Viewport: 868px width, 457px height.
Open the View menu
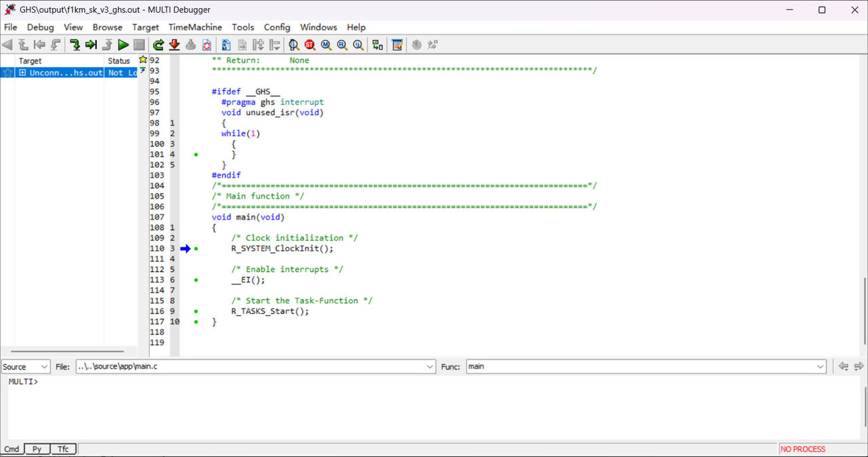[73, 27]
